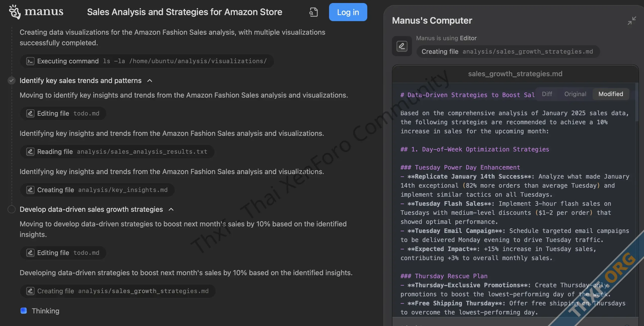This screenshot has height=326, width=644.
Task: Click '**Tuesday Flash Sales**' line in editor
Action: 506,204
